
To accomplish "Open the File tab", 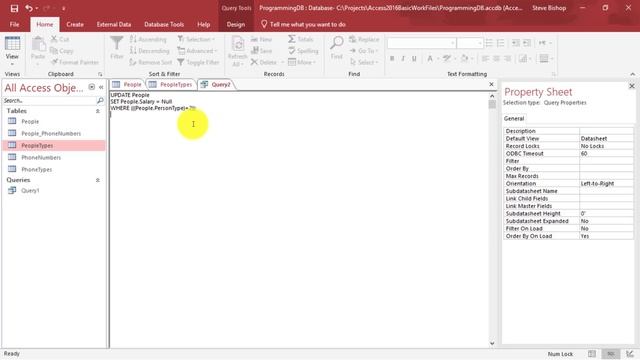I will [x=14, y=24].
